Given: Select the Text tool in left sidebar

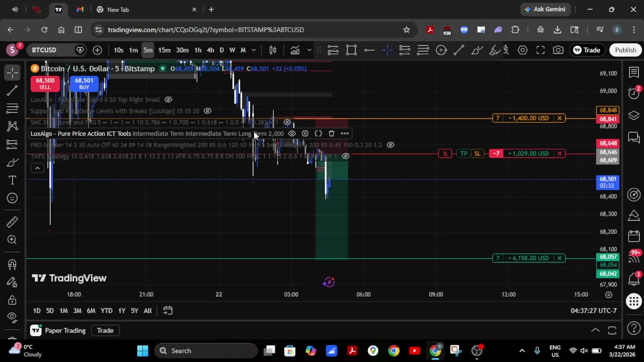Looking at the screenshot, I should pyautogui.click(x=13, y=180).
